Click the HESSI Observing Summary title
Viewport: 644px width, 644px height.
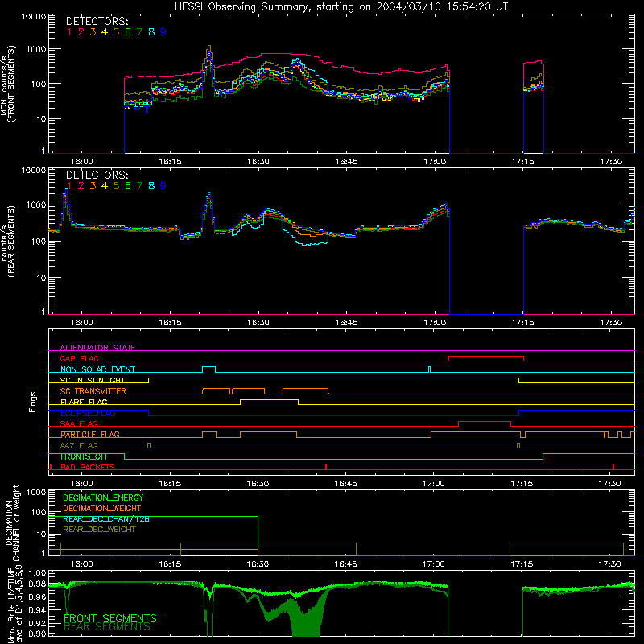click(x=341, y=6)
